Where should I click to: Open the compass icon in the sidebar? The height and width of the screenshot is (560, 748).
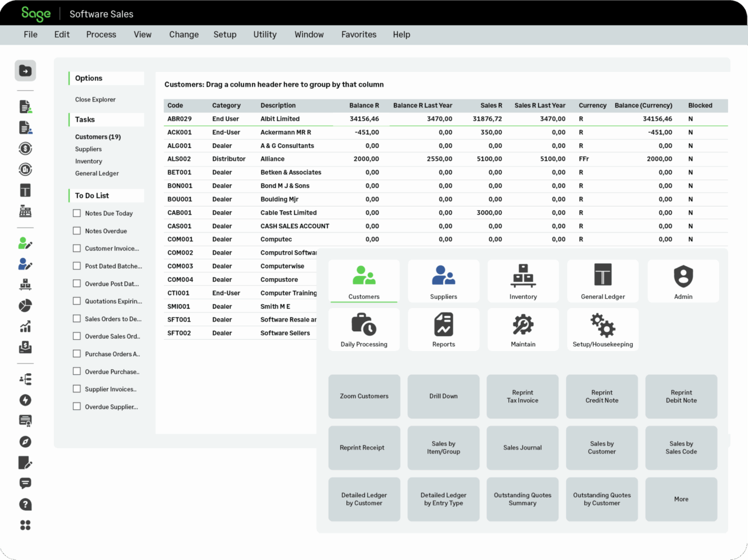click(25, 442)
